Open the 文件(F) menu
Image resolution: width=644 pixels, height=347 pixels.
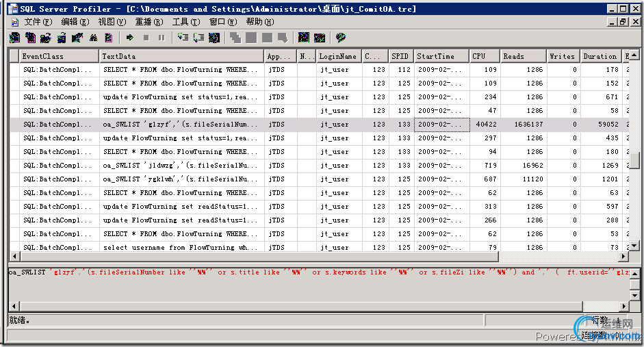tap(38, 22)
